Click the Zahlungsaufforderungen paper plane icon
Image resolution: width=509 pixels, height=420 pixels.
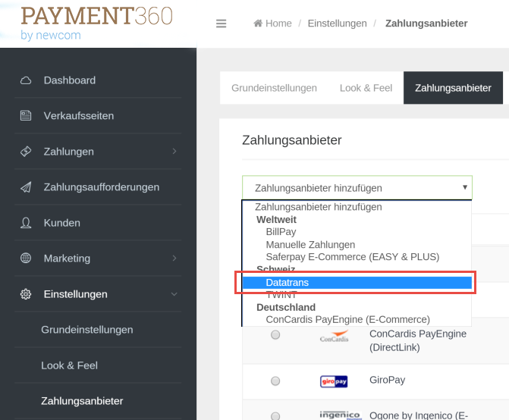click(x=26, y=187)
